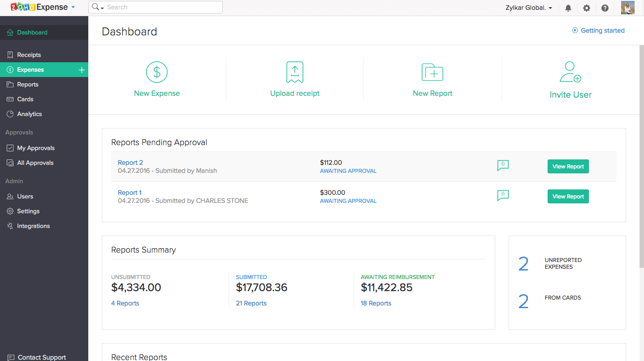
Task: Go to Analytics in the sidebar
Action: click(x=29, y=114)
